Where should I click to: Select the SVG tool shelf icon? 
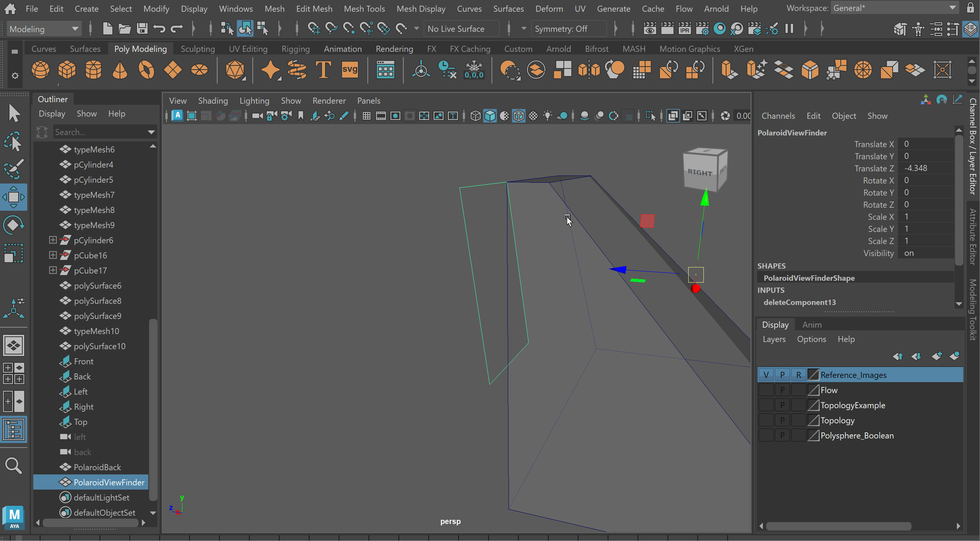350,70
